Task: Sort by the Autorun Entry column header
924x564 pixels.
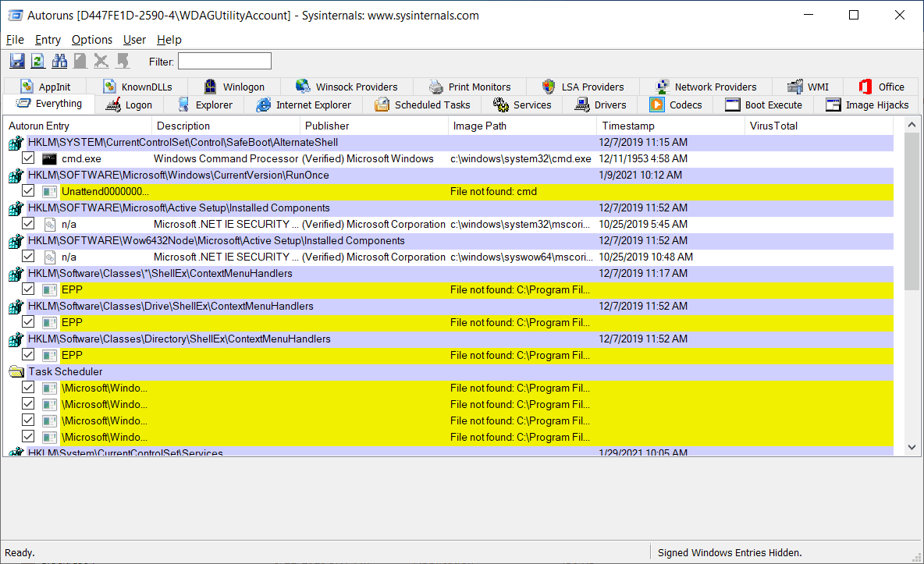Action: (x=78, y=126)
